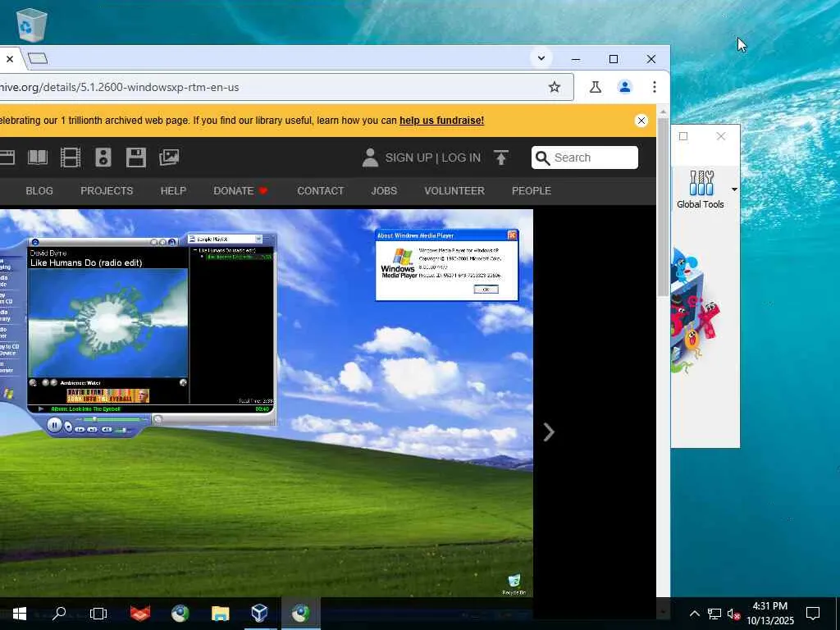The width and height of the screenshot is (840, 630).
Task: Open the Recycle Bin desktop icon
Action: pyautogui.click(x=31, y=25)
